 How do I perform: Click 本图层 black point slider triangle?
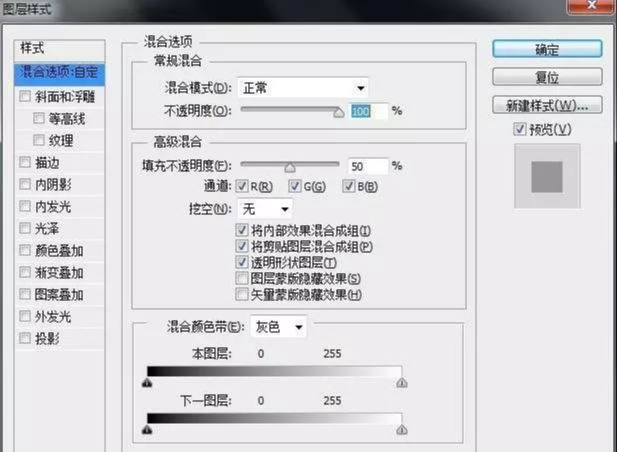coord(147,382)
